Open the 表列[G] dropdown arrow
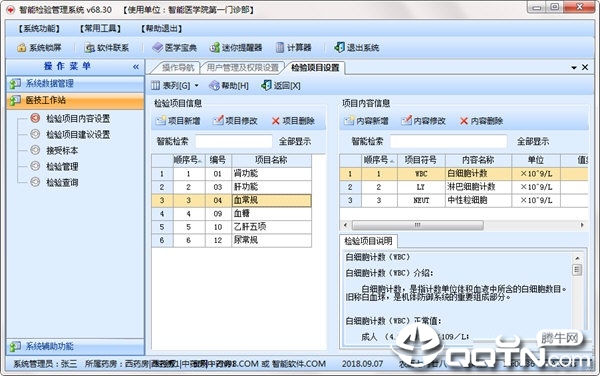The image size is (600, 376). [197, 86]
